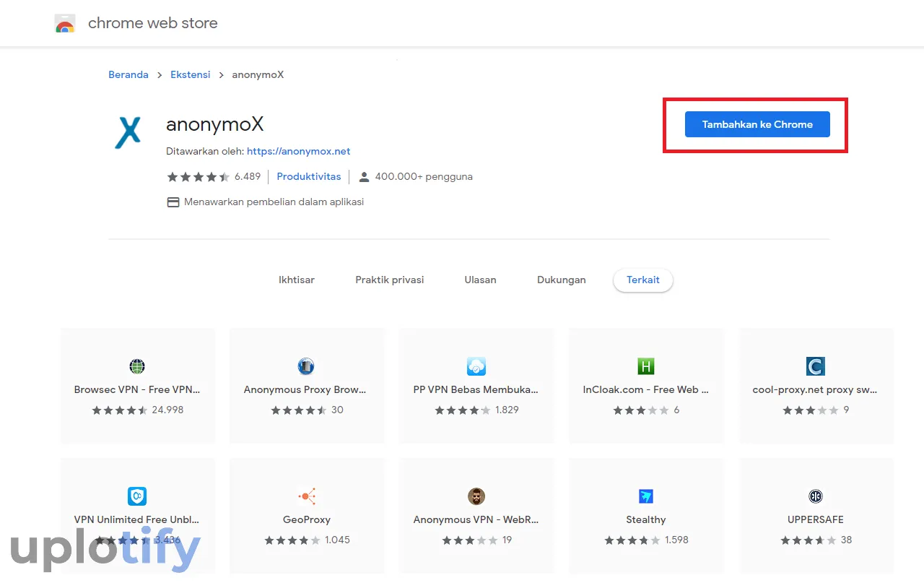Click the VPN Unlimited shield icon
924x583 pixels.
pyautogui.click(x=137, y=496)
